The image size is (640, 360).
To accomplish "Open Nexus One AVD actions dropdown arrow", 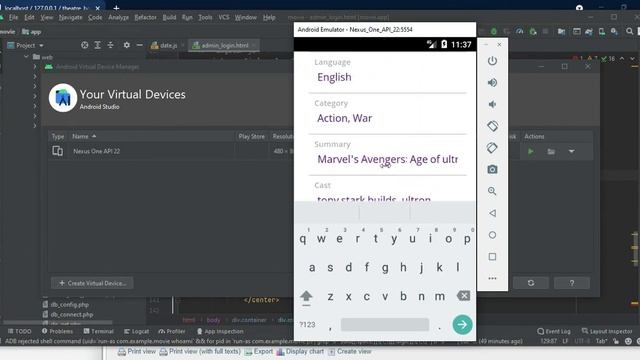I will 571,151.
